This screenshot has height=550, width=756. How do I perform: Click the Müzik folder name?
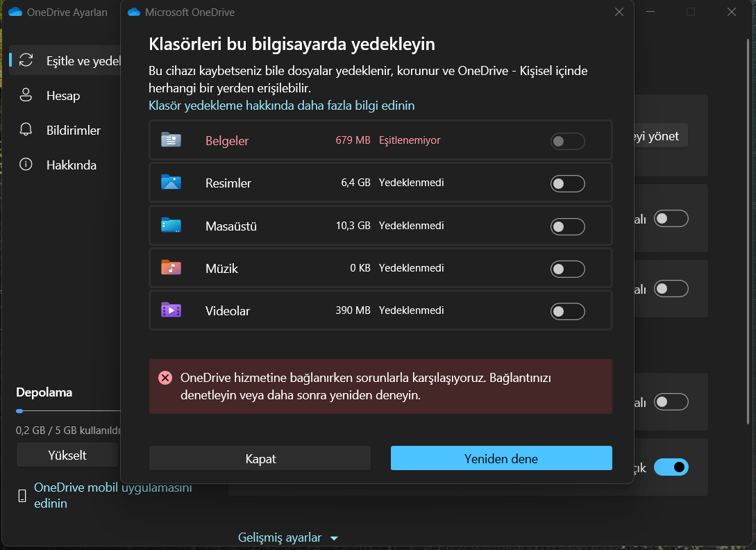221,268
